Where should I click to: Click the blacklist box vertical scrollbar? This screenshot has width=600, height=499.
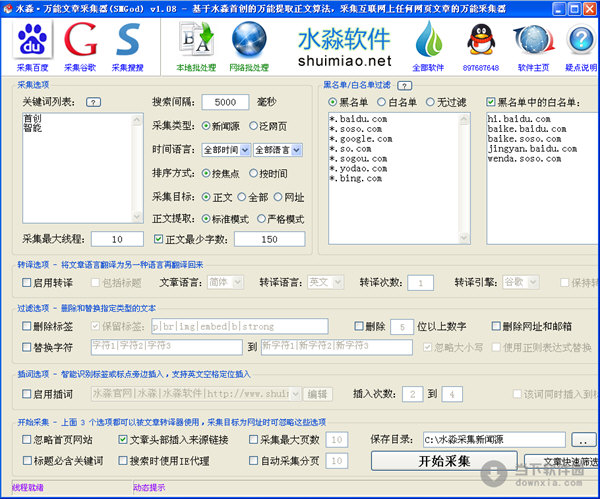coord(464,178)
